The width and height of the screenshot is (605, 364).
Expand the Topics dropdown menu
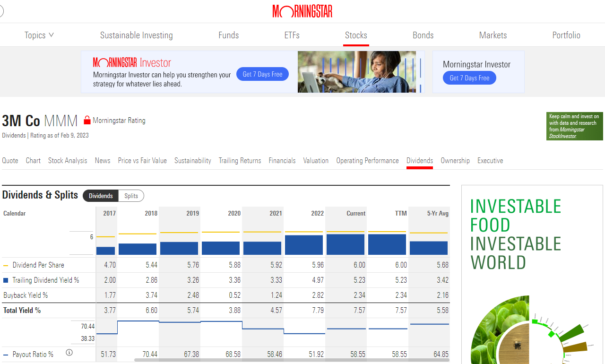click(39, 35)
